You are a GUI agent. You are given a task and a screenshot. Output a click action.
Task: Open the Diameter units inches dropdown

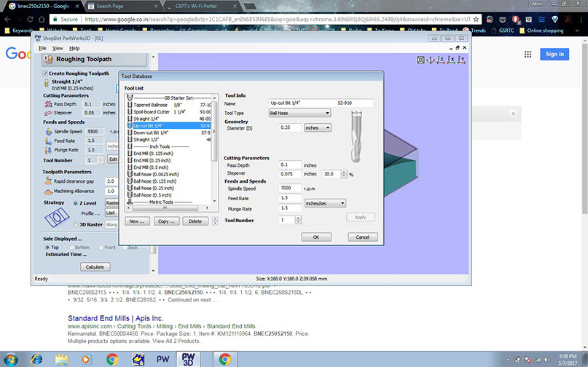[x=318, y=128]
